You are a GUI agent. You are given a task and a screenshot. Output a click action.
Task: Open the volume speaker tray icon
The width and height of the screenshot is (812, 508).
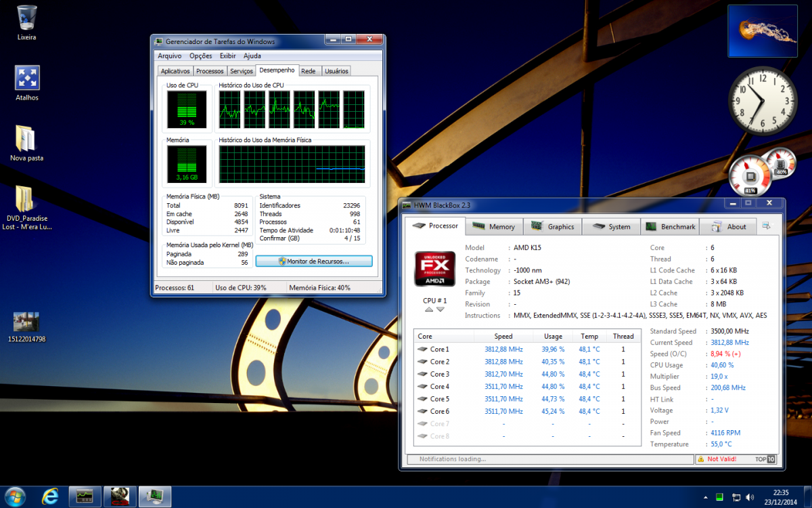click(x=751, y=497)
